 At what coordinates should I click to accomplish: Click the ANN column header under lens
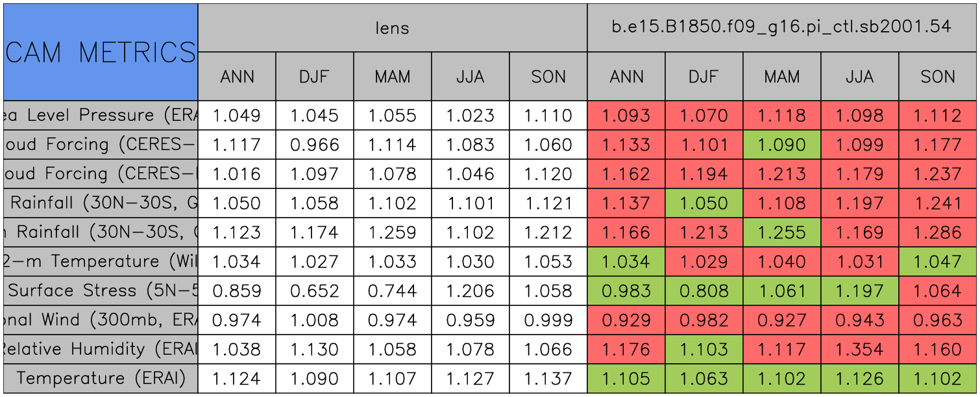(237, 77)
